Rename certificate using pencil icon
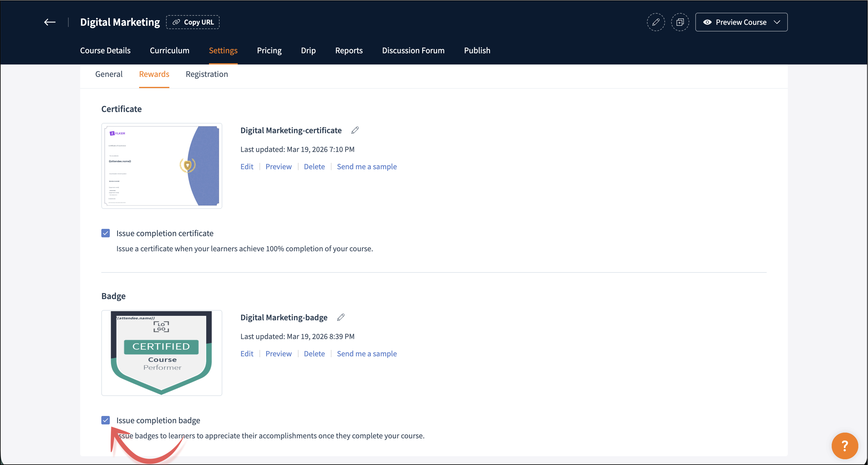 coord(355,130)
